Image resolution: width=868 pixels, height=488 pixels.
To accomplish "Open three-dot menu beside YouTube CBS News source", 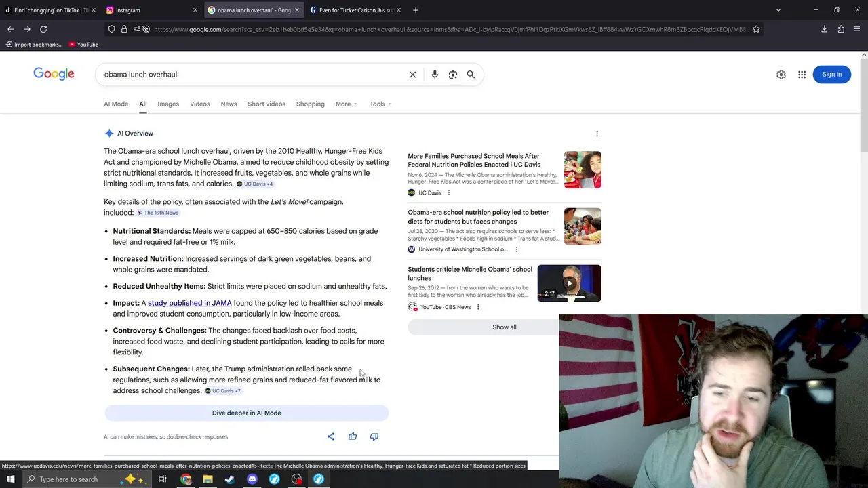I will (478, 307).
